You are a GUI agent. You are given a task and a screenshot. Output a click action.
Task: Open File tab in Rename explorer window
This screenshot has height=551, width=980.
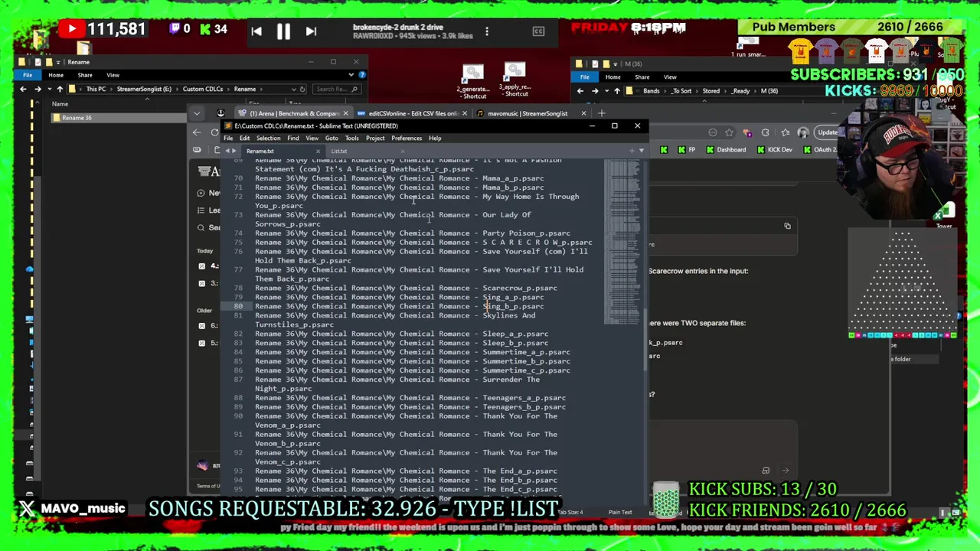[x=28, y=75]
